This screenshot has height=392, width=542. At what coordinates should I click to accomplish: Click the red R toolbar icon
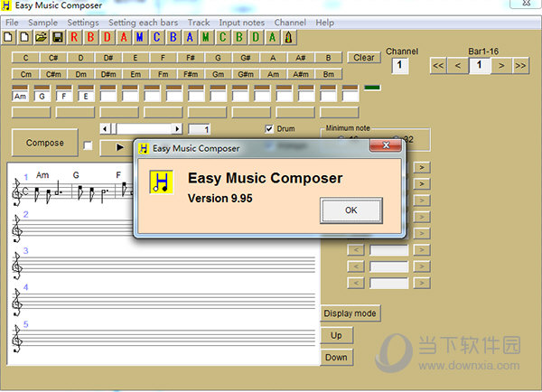[74, 37]
